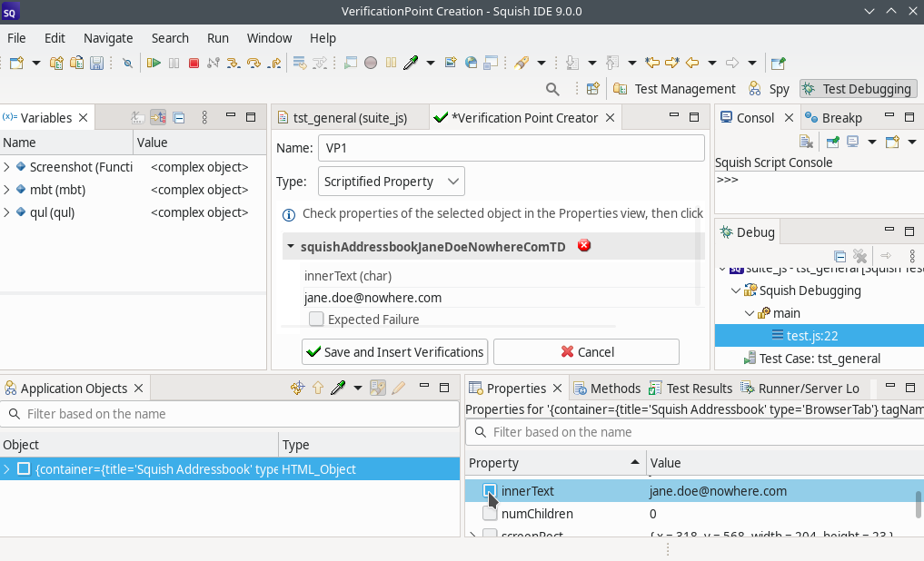This screenshot has width=924, height=561.
Task: Open the Type dropdown showing Scriptified Property
Action: point(392,182)
